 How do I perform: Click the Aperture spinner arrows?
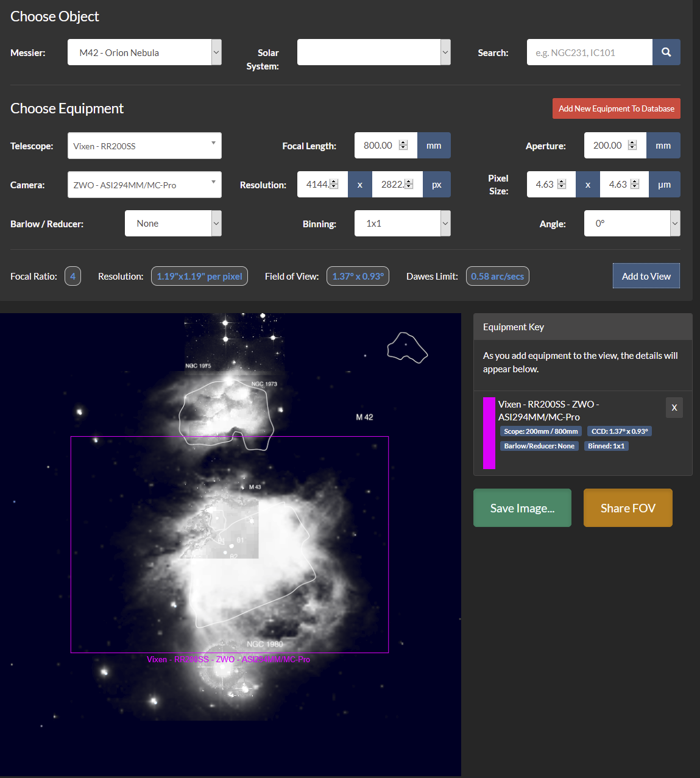[x=632, y=145]
